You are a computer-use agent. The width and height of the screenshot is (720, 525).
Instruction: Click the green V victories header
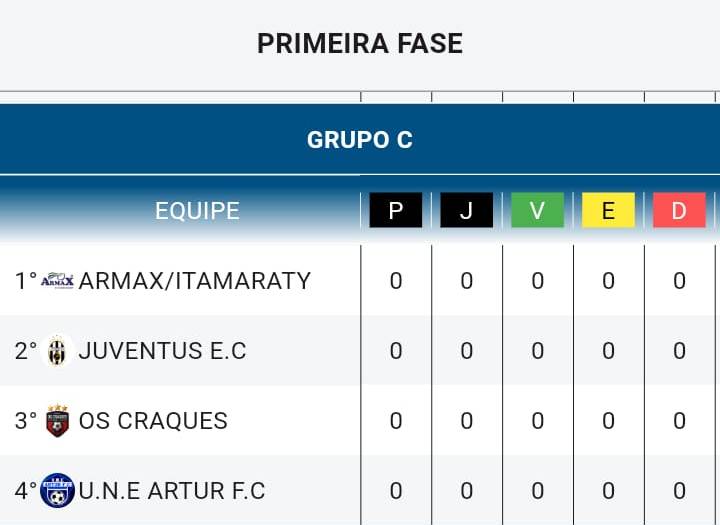[537, 210]
